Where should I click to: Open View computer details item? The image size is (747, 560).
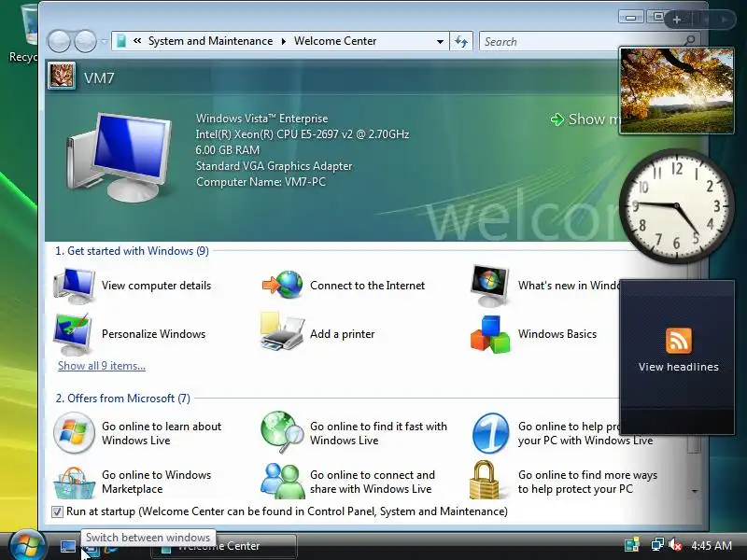[x=133, y=286]
